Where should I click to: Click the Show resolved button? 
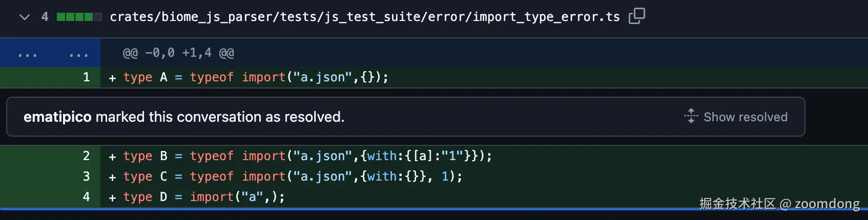[745, 117]
